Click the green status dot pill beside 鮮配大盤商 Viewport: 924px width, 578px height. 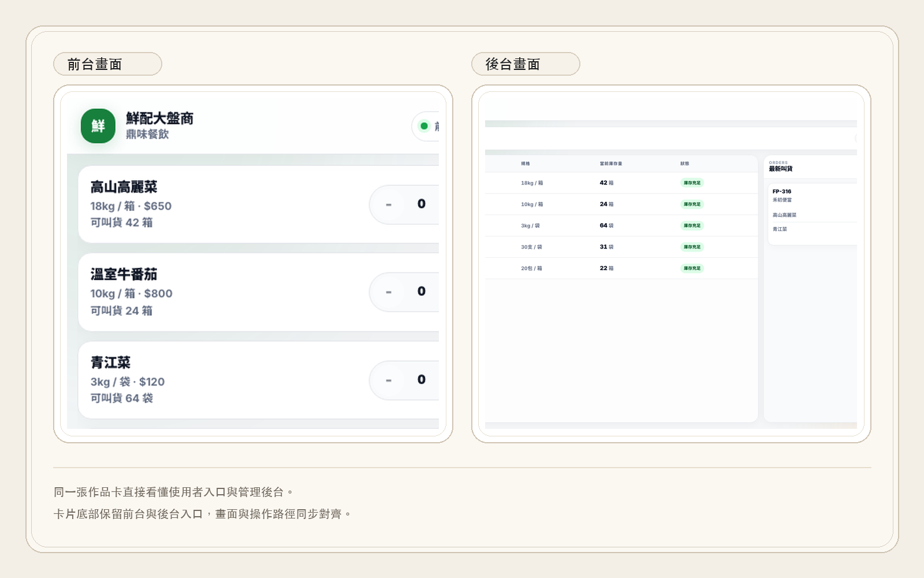point(426,126)
